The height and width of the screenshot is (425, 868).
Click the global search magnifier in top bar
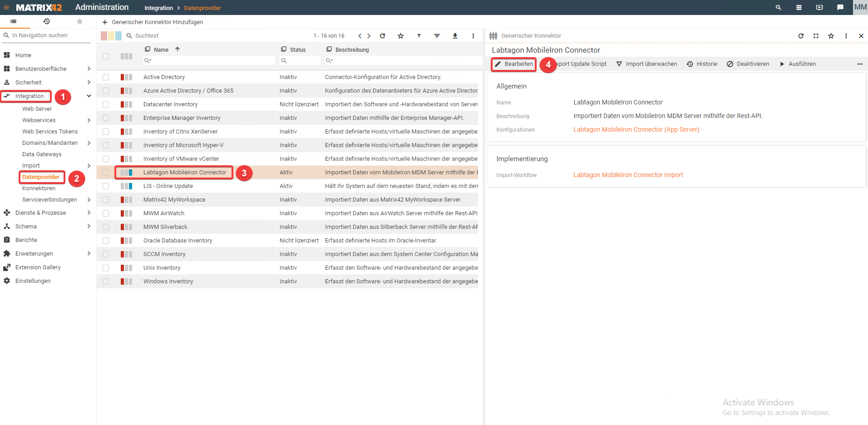779,7
